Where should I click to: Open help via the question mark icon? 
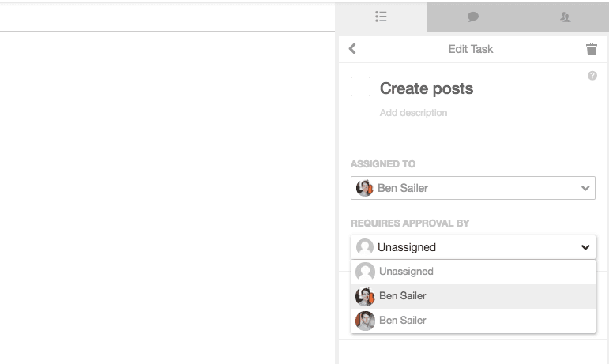592,76
